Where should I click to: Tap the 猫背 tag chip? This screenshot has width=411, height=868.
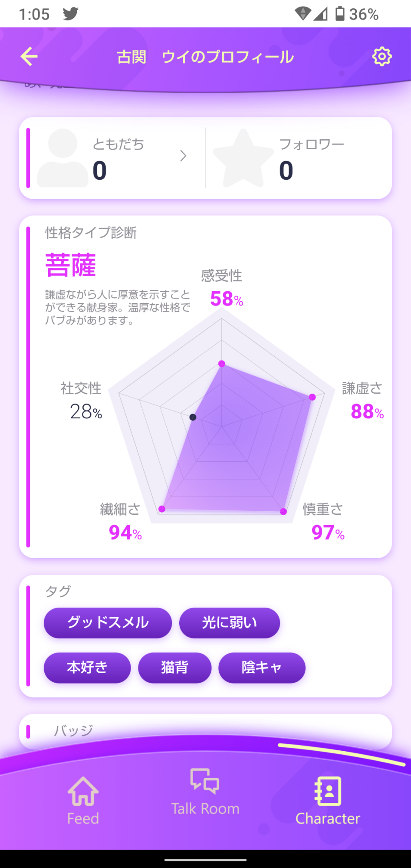[x=175, y=667]
